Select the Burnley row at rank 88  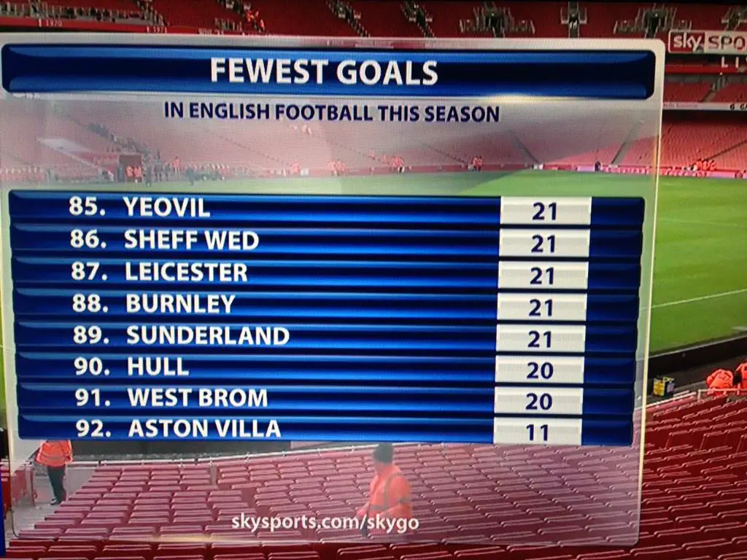coord(326,305)
